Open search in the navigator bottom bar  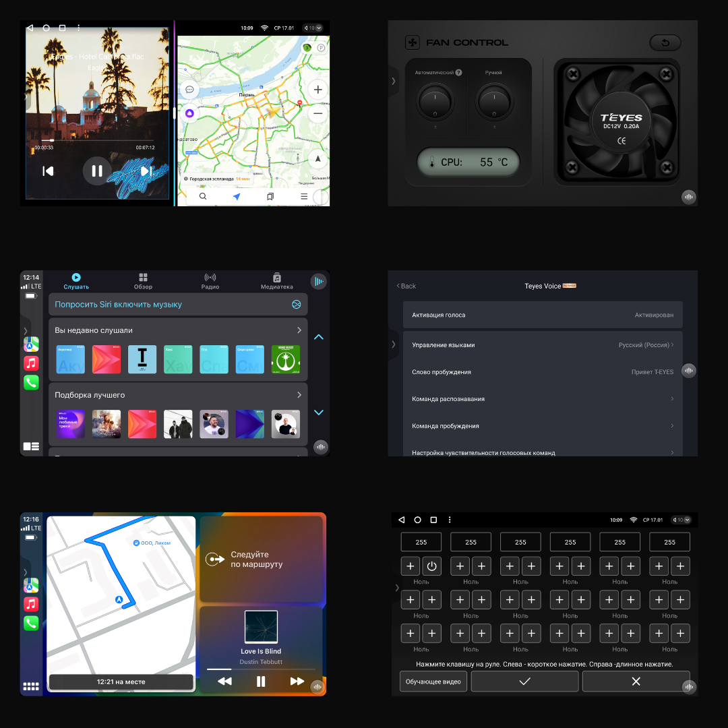click(203, 196)
